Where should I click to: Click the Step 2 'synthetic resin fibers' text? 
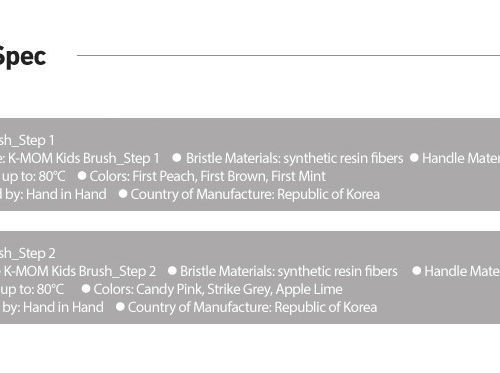coord(338,271)
